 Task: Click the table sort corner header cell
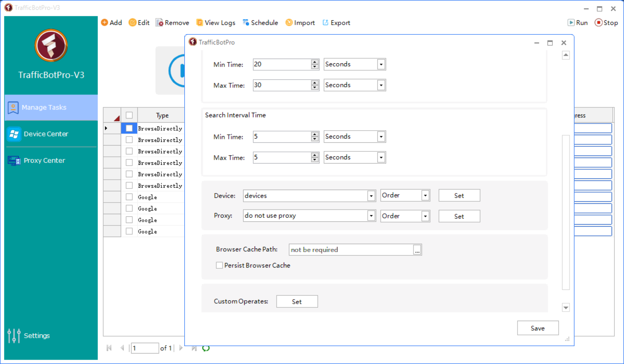tap(112, 115)
